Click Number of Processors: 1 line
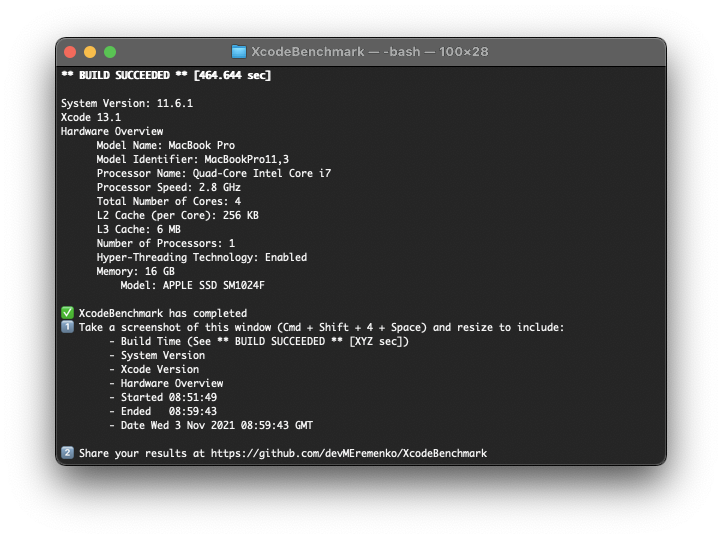The image size is (722, 539). pos(166,243)
